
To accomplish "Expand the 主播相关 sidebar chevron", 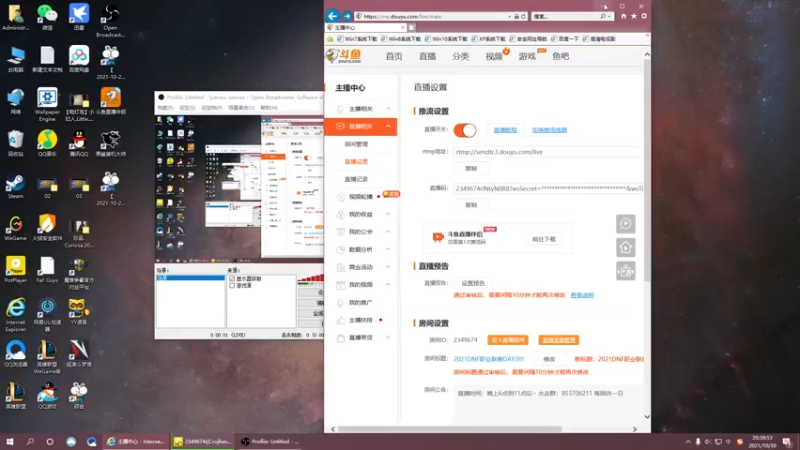I will click(x=388, y=109).
